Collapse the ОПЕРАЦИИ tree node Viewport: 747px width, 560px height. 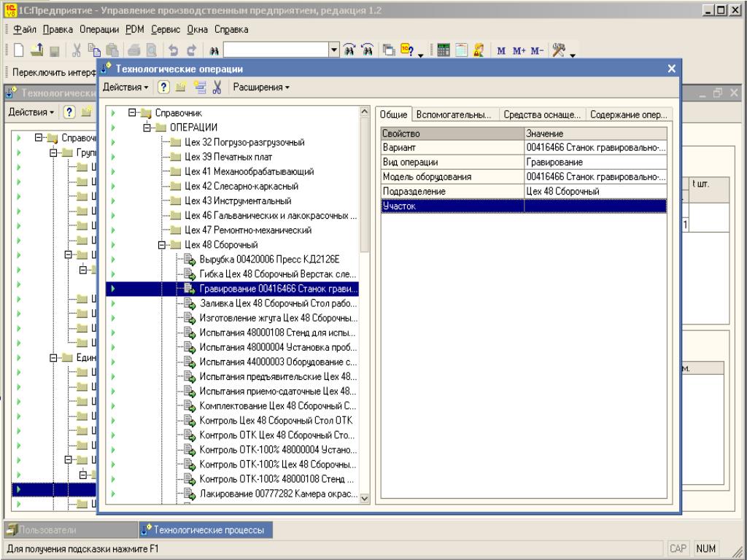pos(147,128)
